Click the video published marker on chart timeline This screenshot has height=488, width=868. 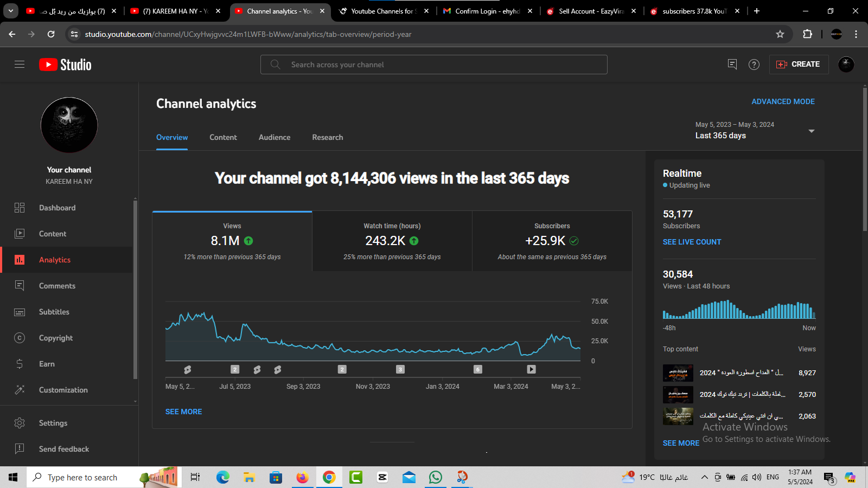531,369
